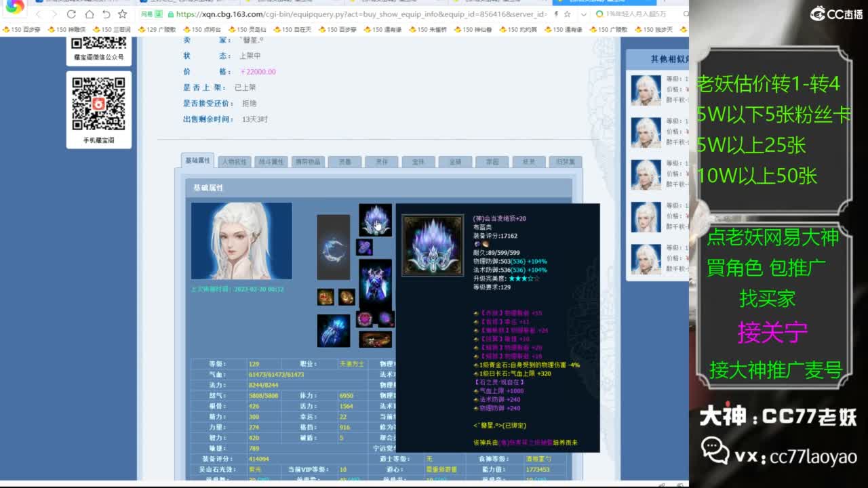Open the '150 灵岛仙' bookmark

coord(247,29)
